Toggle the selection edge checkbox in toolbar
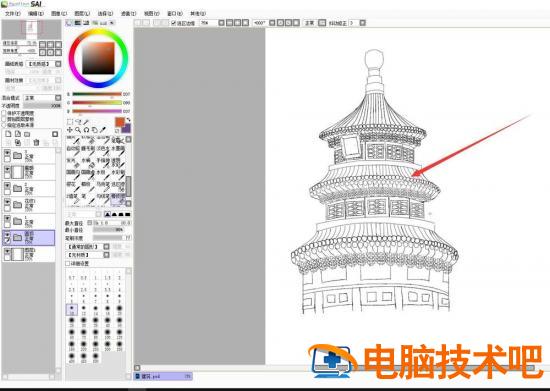This screenshot has width=550, height=391. pos(173,23)
